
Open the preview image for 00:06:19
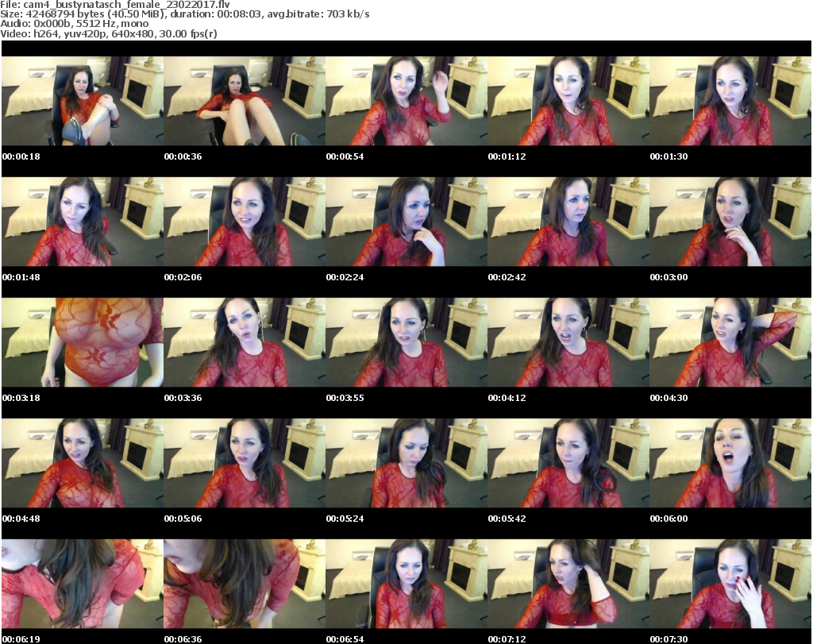[x=83, y=584]
